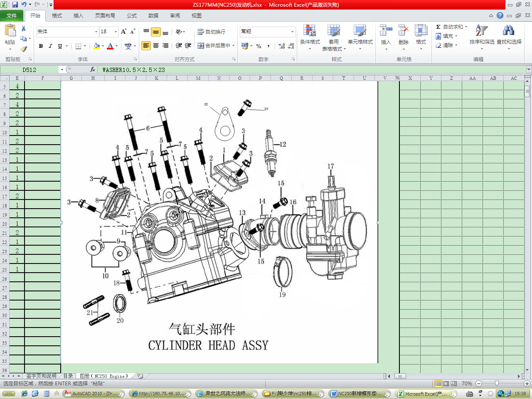This screenshot has width=532, height=399.
Task: Toggle italic formatting
Action: [50, 46]
